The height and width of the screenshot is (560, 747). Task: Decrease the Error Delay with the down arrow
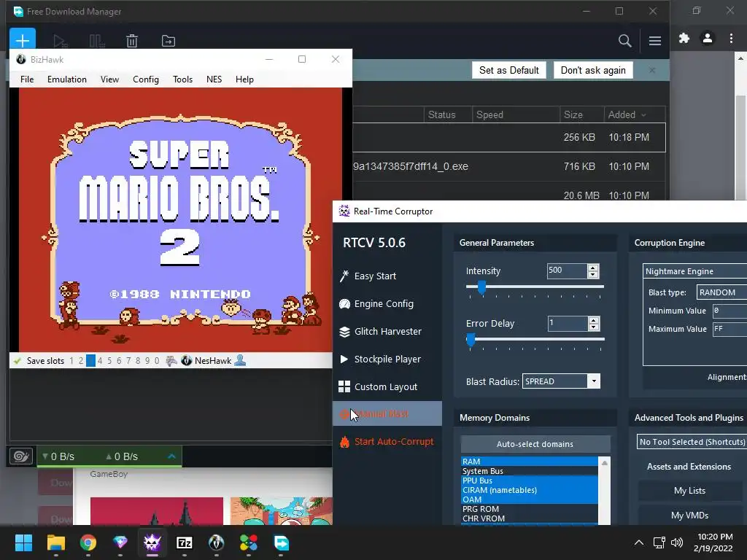593,327
